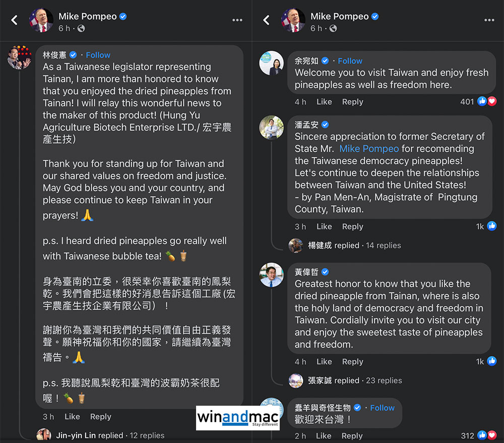
Task: Open left post three-dots options menu
Action: (x=237, y=20)
